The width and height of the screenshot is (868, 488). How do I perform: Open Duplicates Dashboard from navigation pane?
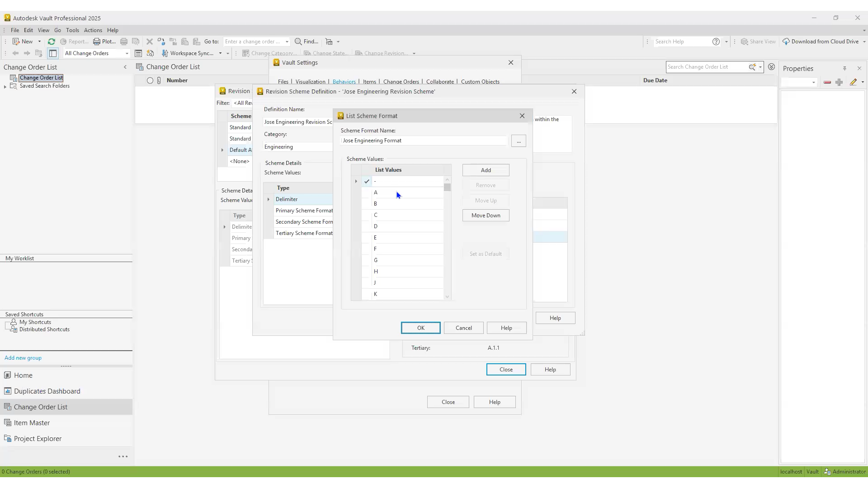pyautogui.click(x=47, y=391)
